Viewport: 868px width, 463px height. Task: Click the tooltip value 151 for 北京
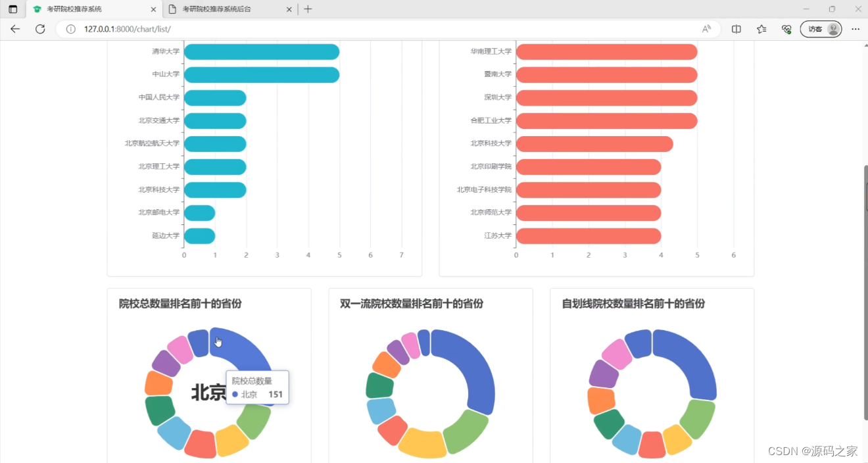click(276, 395)
